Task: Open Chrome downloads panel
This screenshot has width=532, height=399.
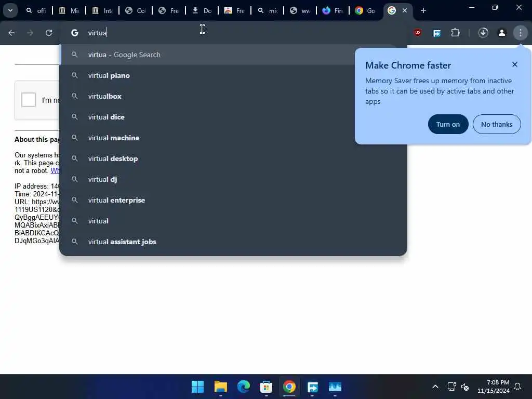Action: (483, 33)
